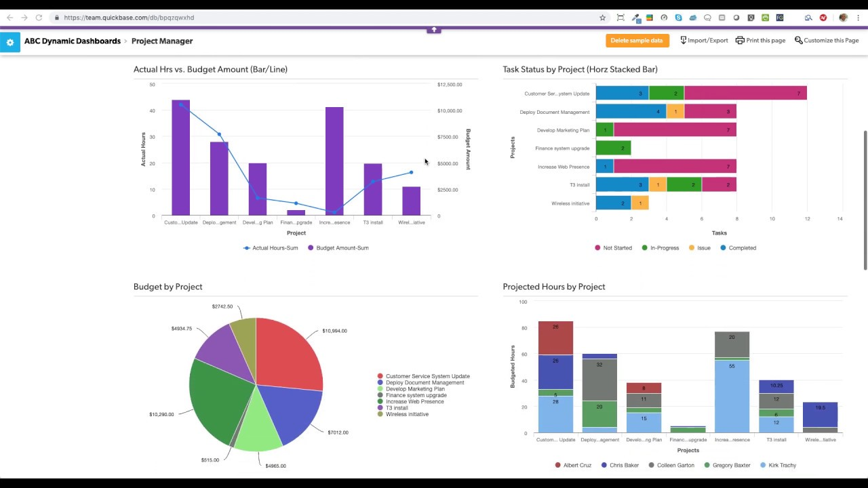Toggle Wireless initiative pie legend entry

[x=403, y=414]
